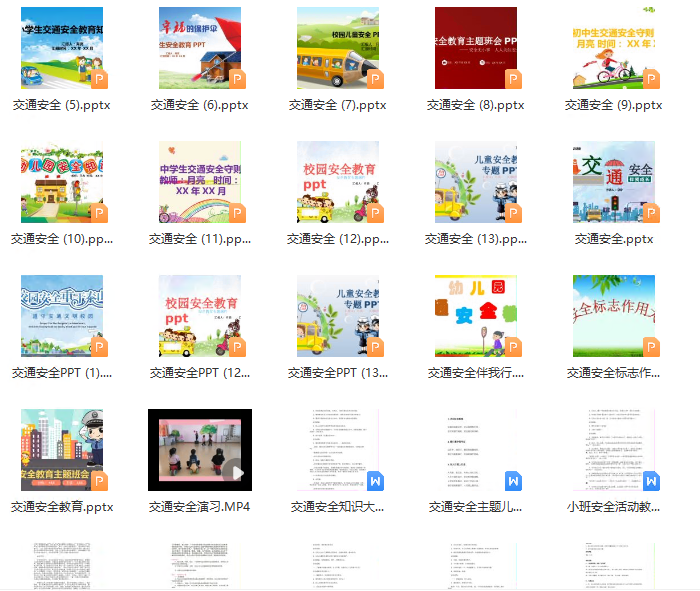Select the 交通安全主题儿 document thumbnail
700x591 pixels.
tap(476, 450)
